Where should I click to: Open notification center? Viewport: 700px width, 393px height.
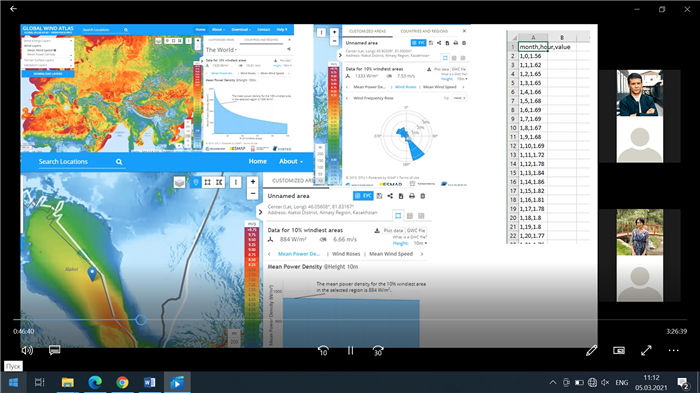click(683, 383)
